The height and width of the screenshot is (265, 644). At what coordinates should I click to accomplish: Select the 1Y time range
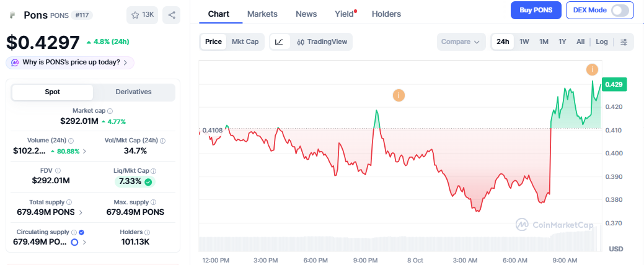point(562,42)
